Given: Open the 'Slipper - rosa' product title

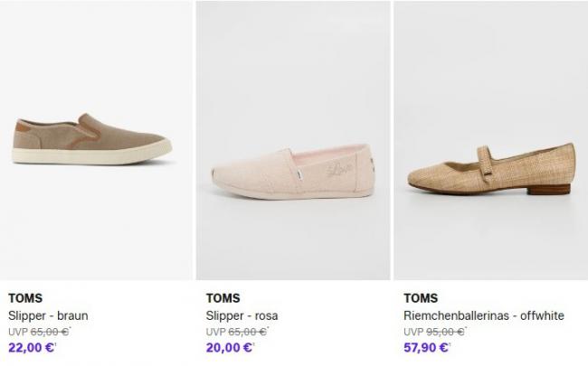Looking at the screenshot, I should point(242,315).
